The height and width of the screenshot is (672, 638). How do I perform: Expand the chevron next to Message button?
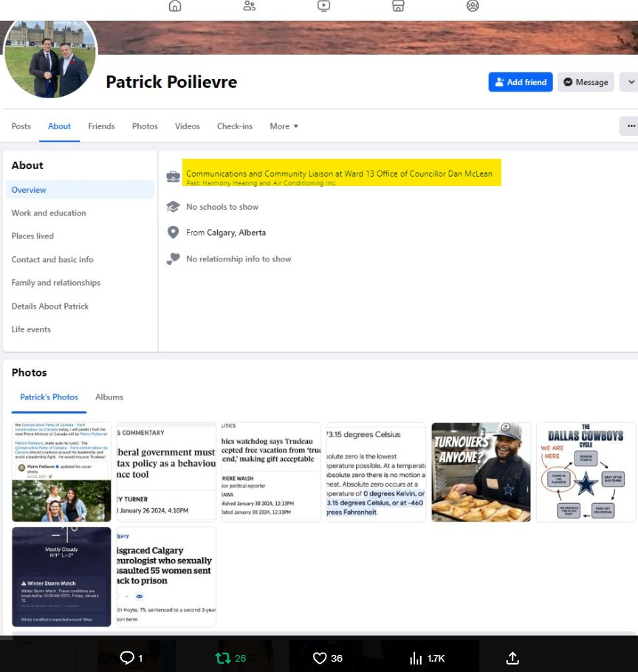tap(630, 82)
